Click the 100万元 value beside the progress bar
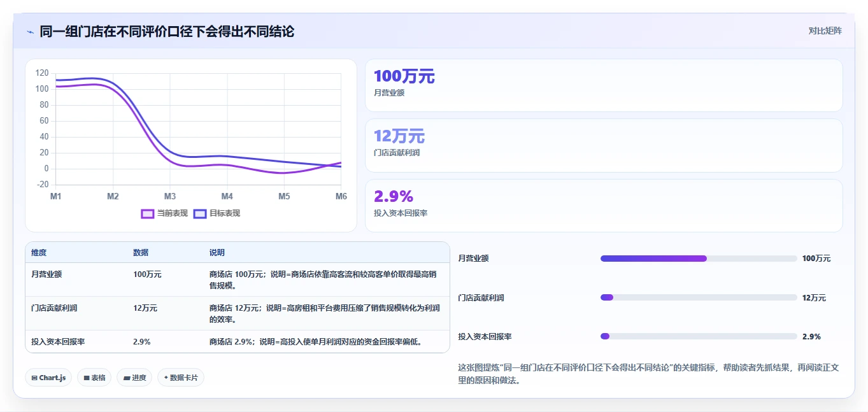Screen dimensions: 868x412 (816, 259)
